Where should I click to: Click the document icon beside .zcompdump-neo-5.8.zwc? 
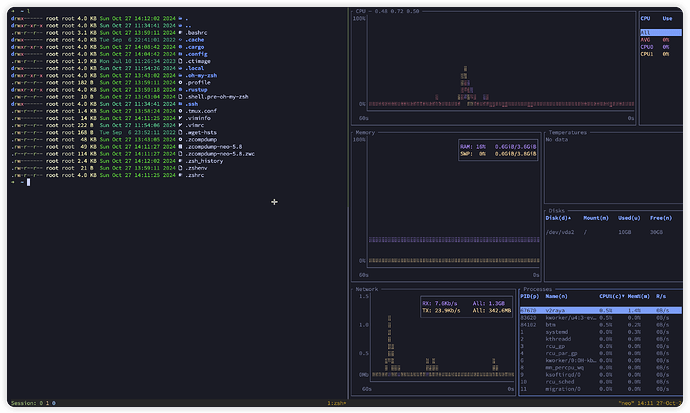pyautogui.click(x=180, y=154)
